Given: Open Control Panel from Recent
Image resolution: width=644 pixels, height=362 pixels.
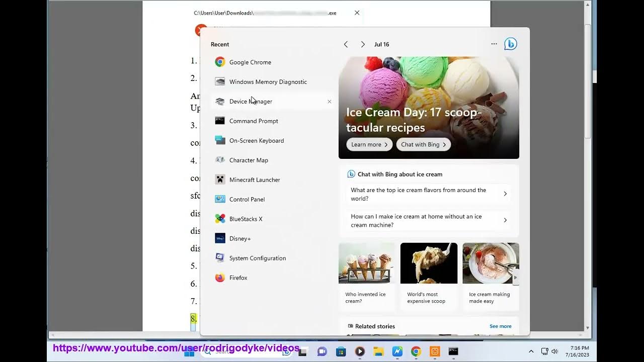Looking at the screenshot, I should point(272,199).
